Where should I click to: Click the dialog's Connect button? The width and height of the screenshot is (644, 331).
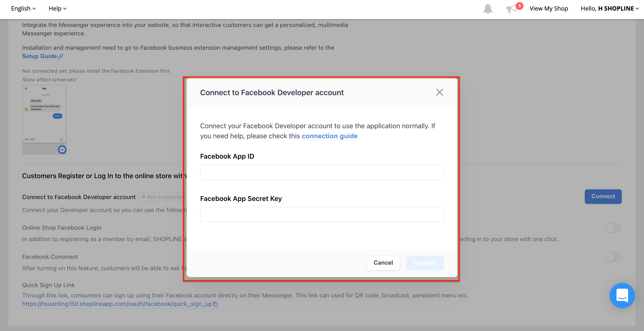point(425,263)
